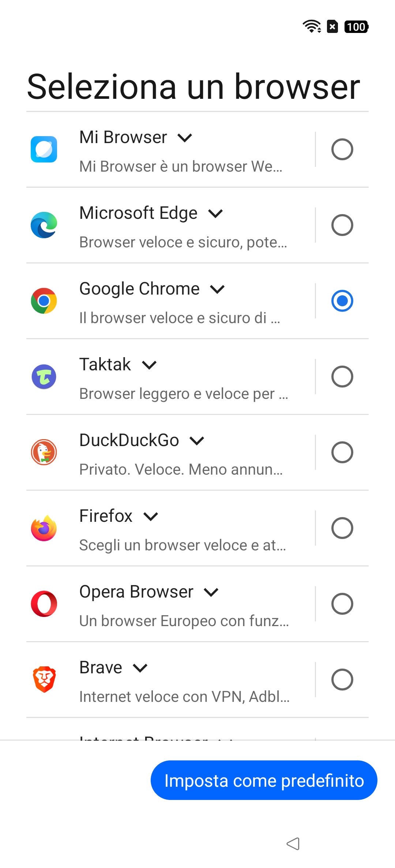Tap the DuckDuckGo duck icon
This screenshot has width=395, height=868.
[x=44, y=452]
